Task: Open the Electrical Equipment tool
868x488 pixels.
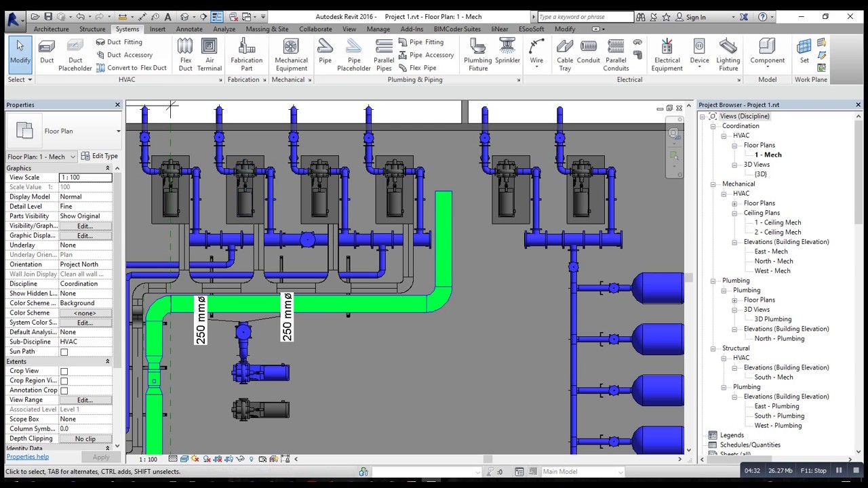Action: tap(667, 54)
